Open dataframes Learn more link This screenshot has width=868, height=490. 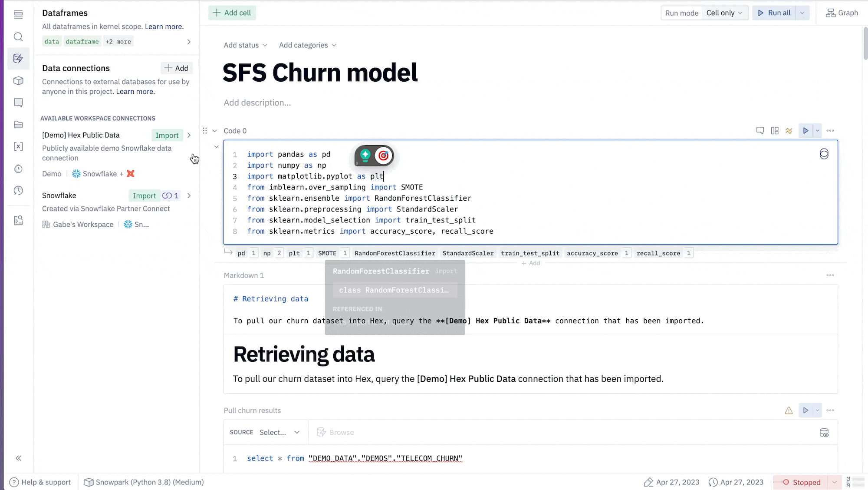164,26
